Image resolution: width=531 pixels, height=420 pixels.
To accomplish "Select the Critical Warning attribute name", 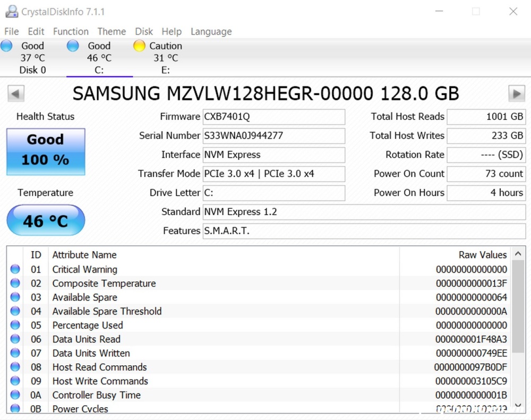I will tap(84, 270).
